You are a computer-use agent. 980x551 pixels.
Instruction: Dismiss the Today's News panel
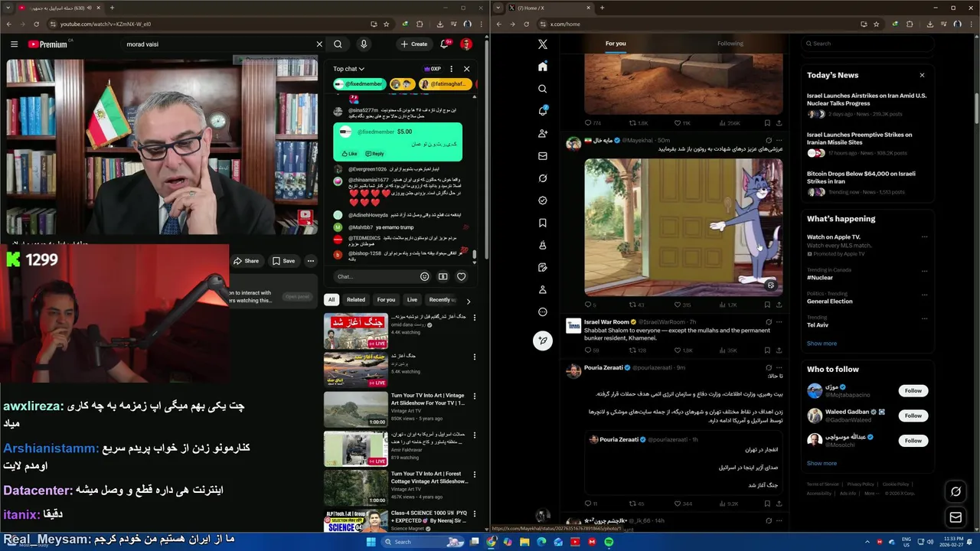922,75
